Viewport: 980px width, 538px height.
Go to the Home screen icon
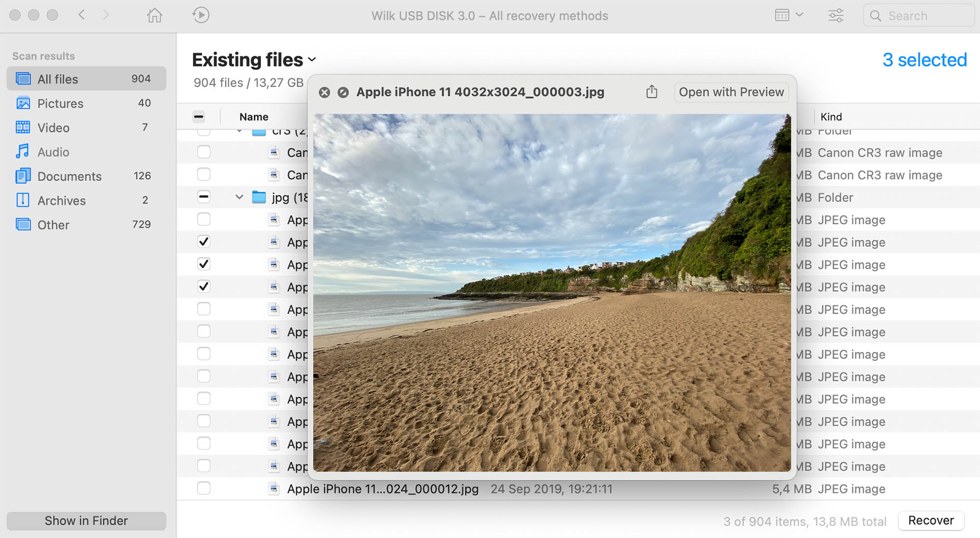[154, 15]
